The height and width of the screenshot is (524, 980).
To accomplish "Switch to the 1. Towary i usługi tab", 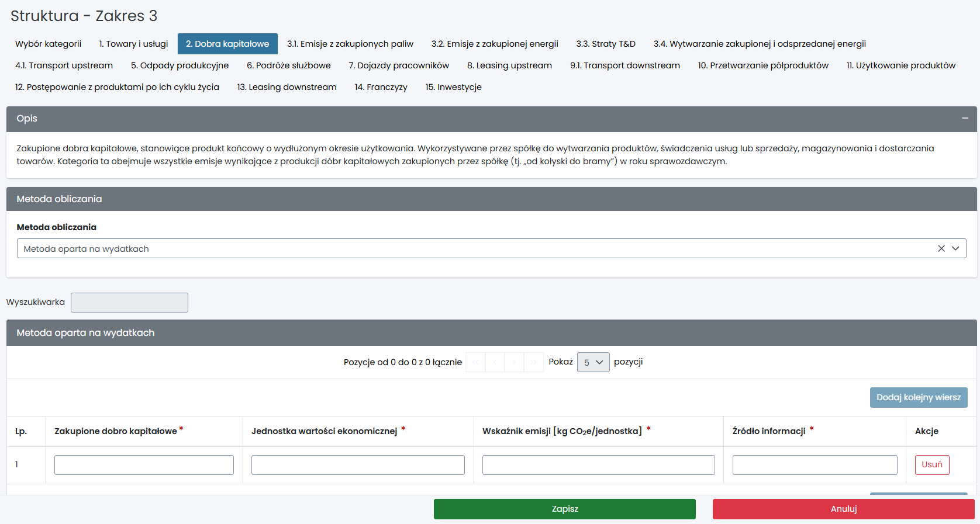I will tap(133, 44).
